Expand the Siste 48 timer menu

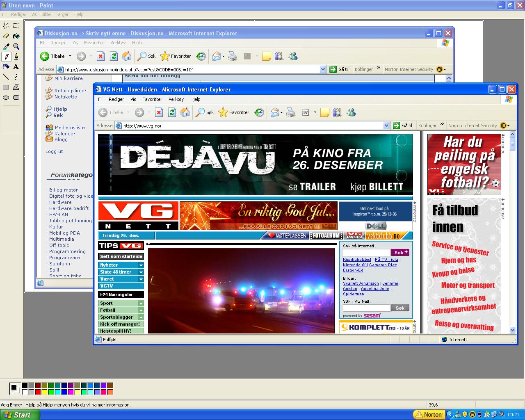click(141, 272)
